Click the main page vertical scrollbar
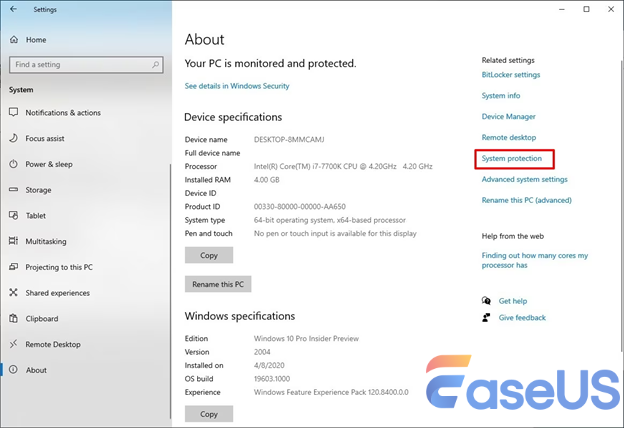This screenshot has height=428, width=624. (622, 206)
